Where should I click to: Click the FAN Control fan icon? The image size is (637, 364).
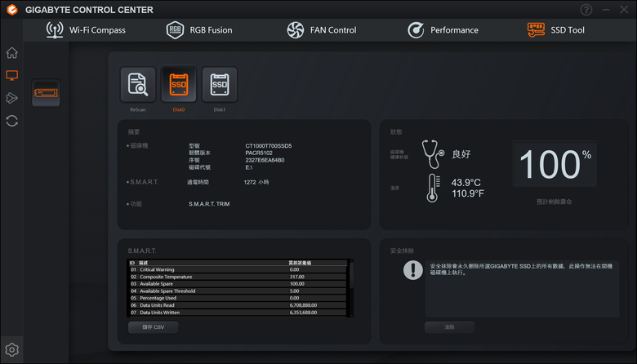[296, 30]
